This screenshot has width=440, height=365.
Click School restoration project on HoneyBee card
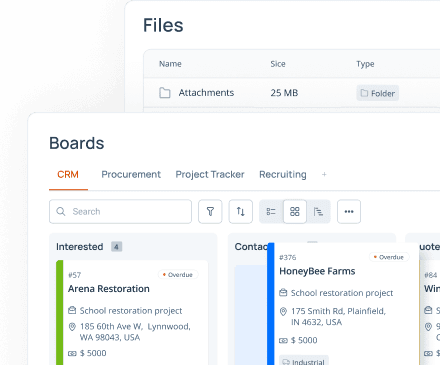[342, 293]
